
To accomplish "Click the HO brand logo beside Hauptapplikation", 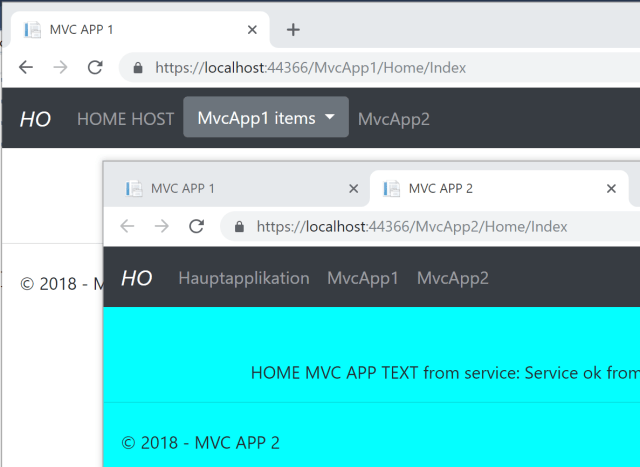I will (x=137, y=278).
